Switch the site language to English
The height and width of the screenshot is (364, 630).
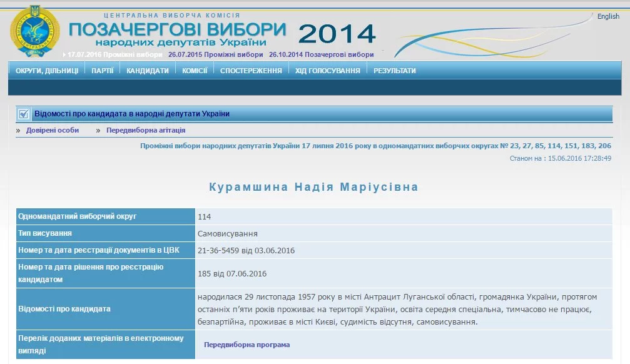[x=608, y=16]
